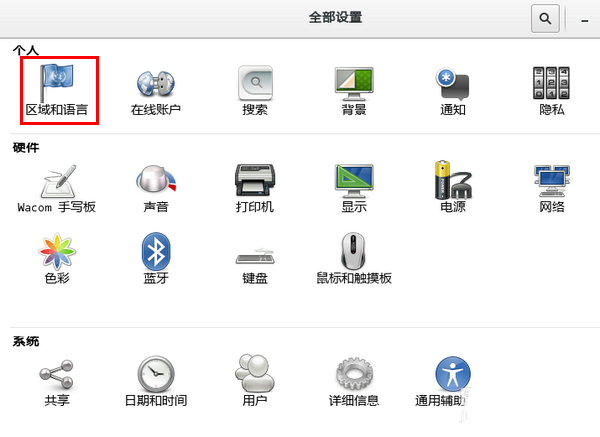
Task: Open 打印机 printers panel
Action: [255, 189]
